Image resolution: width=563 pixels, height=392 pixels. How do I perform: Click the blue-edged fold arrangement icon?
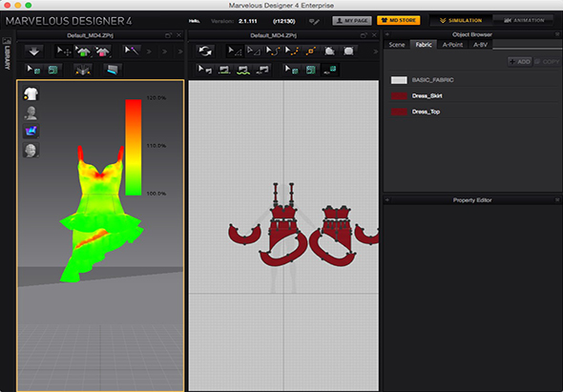[x=113, y=70]
